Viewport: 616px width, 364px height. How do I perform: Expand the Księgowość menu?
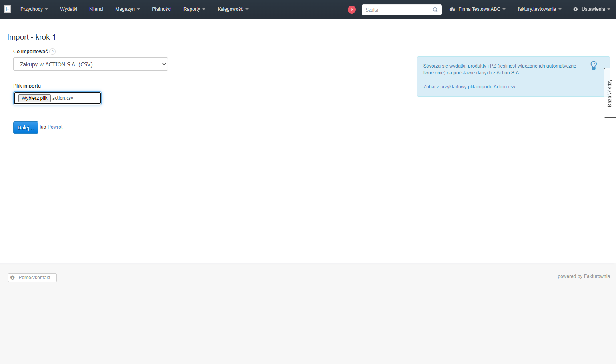click(x=233, y=9)
